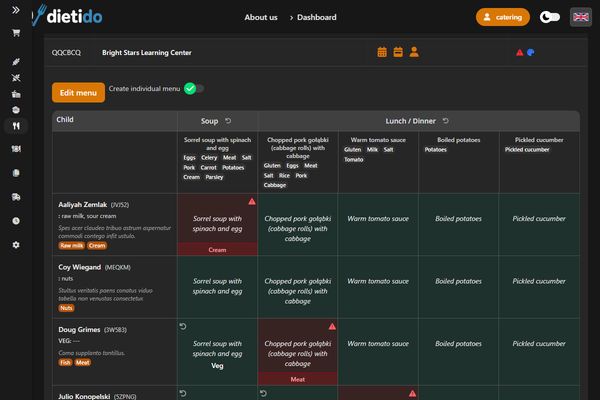The image size is (600, 400).
Task: Click the Raw milk tag on Aaliyah
Action: click(72, 246)
